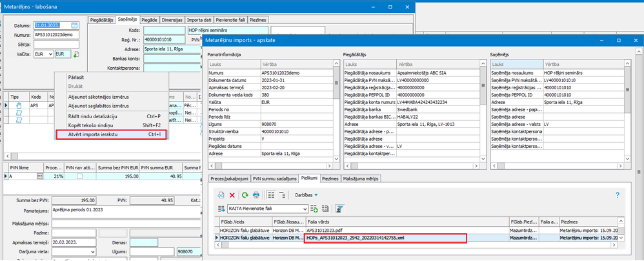Screen dimensions: 644x261
Task: Click the printer icon in attachments toolbar
Action: click(256, 194)
